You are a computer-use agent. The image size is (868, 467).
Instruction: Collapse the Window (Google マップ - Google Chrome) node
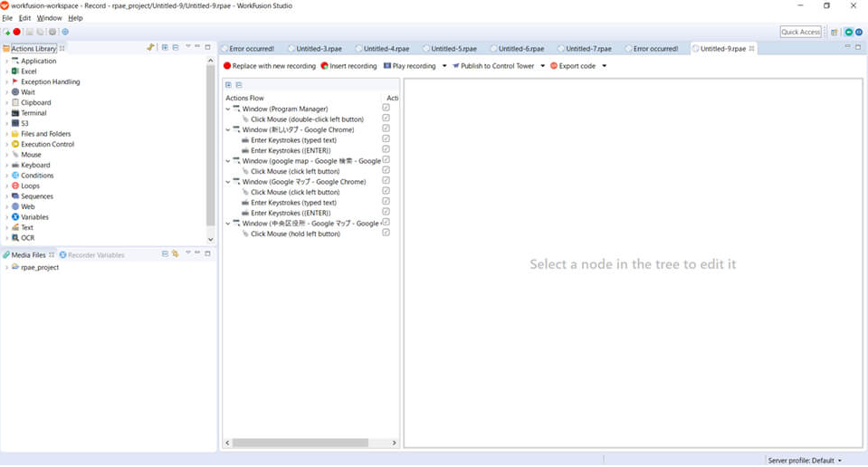click(x=228, y=182)
